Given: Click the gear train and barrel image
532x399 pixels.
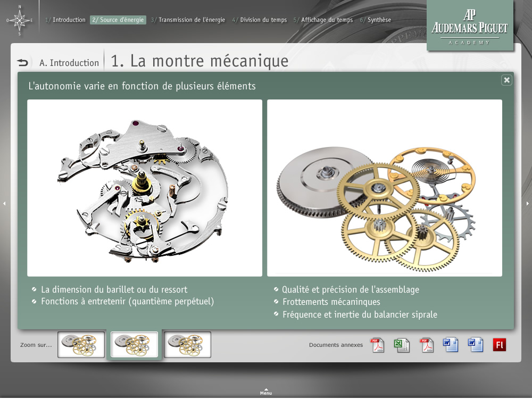Looking at the screenshot, I should (x=385, y=188).
